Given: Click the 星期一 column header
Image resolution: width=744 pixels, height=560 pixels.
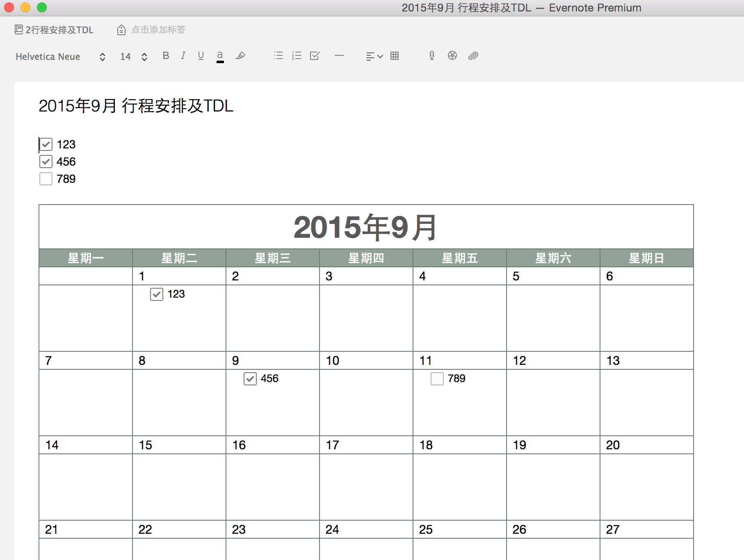Looking at the screenshot, I should pos(86,258).
